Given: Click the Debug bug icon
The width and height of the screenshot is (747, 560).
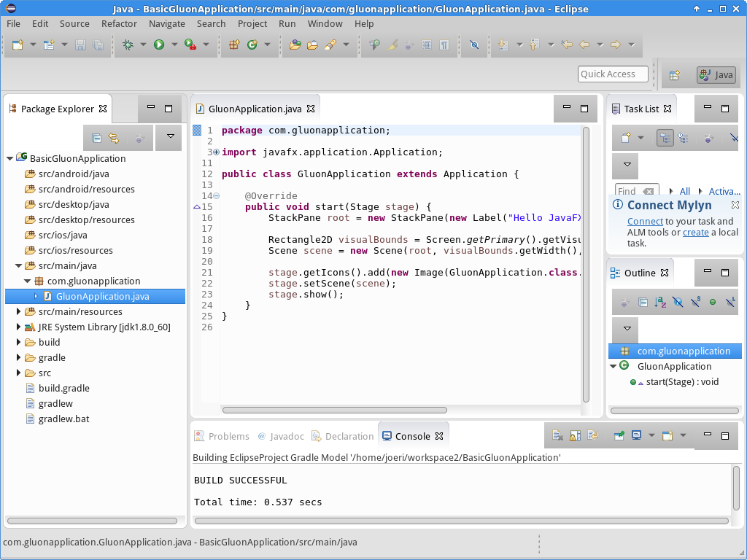Looking at the screenshot, I should point(128,44).
